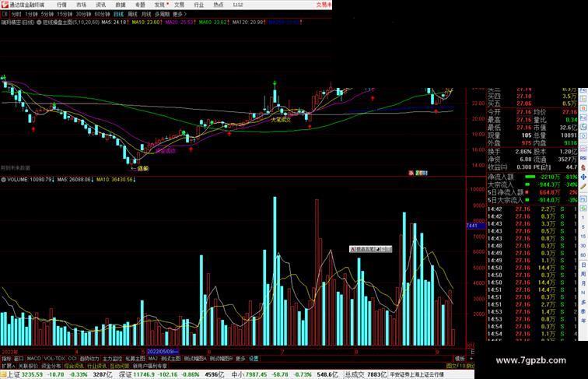This screenshot has height=379, width=588.
Task: Click the round icon before main indicator name
Action: (x=39, y=23)
